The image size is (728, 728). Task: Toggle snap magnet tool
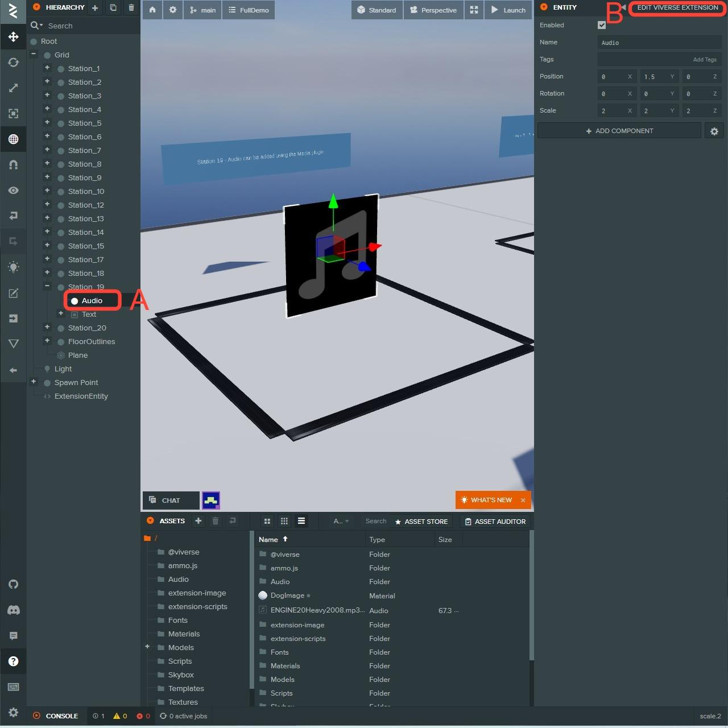(13, 165)
